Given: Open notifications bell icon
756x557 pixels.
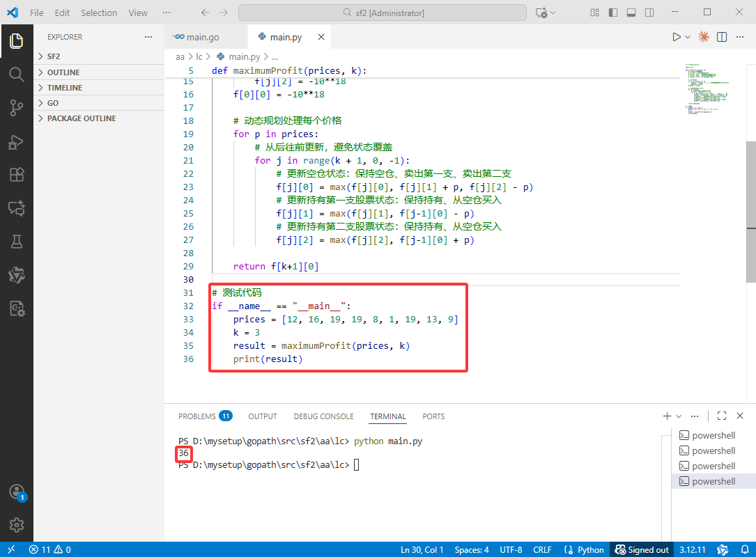Looking at the screenshot, I should pyautogui.click(x=745, y=549).
